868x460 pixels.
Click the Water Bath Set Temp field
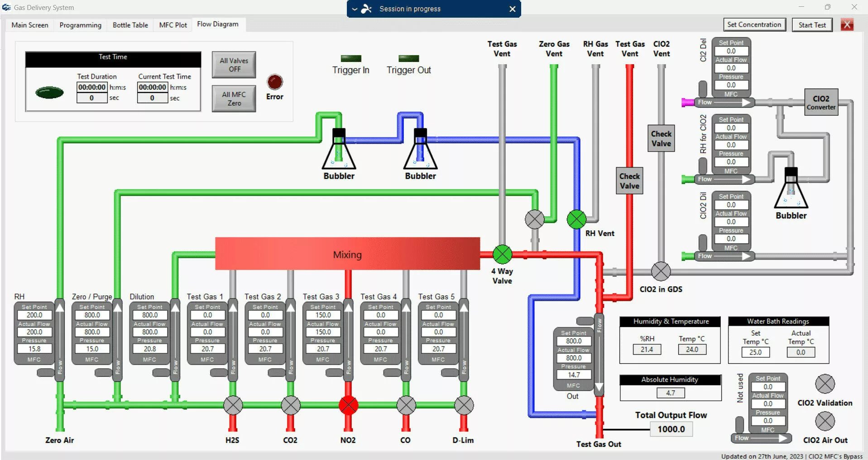point(755,352)
